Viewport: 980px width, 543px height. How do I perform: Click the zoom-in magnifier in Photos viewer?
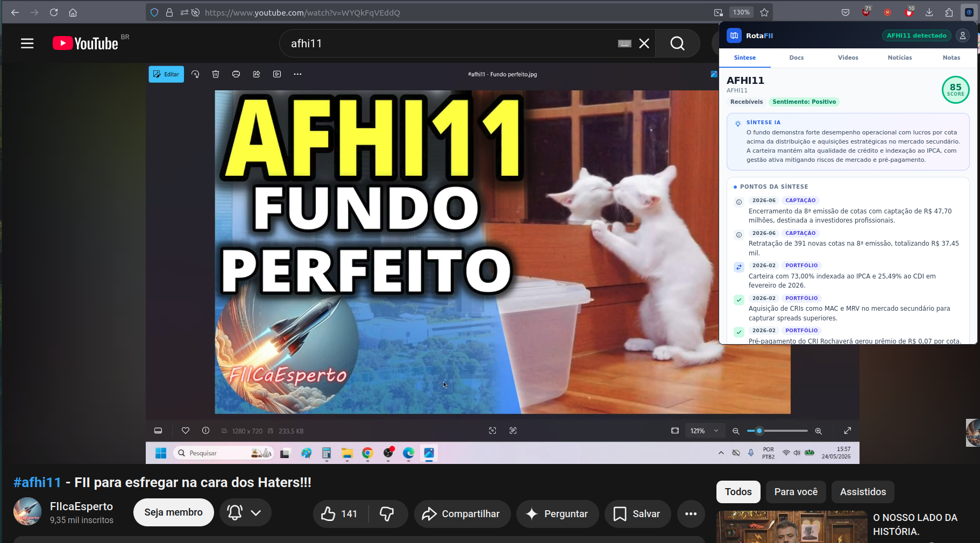pyautogui.click(x=819, y=431)
